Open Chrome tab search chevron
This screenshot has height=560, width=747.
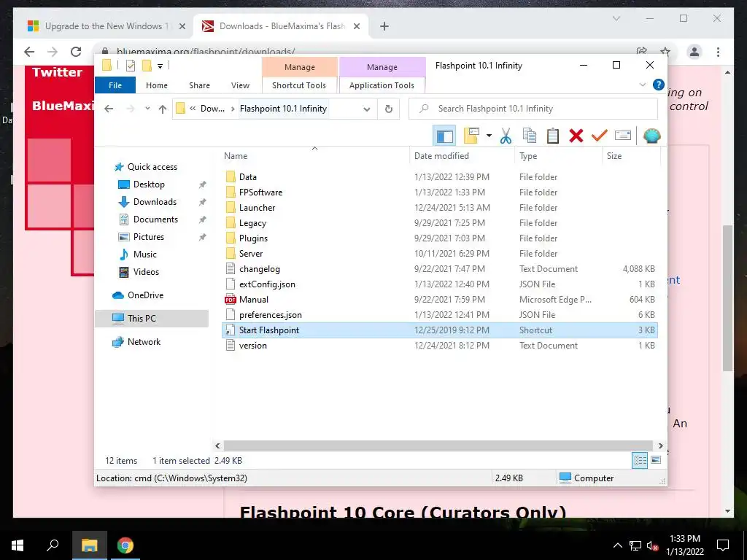click(x=616, y=18)
